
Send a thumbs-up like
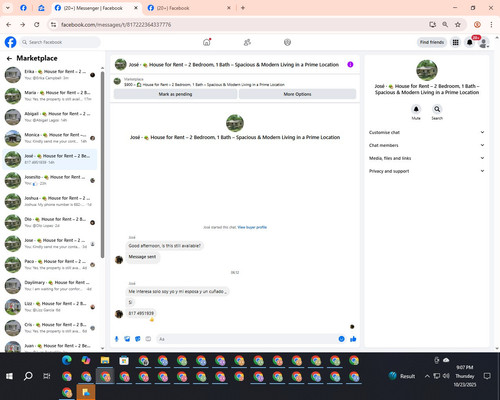353,339
